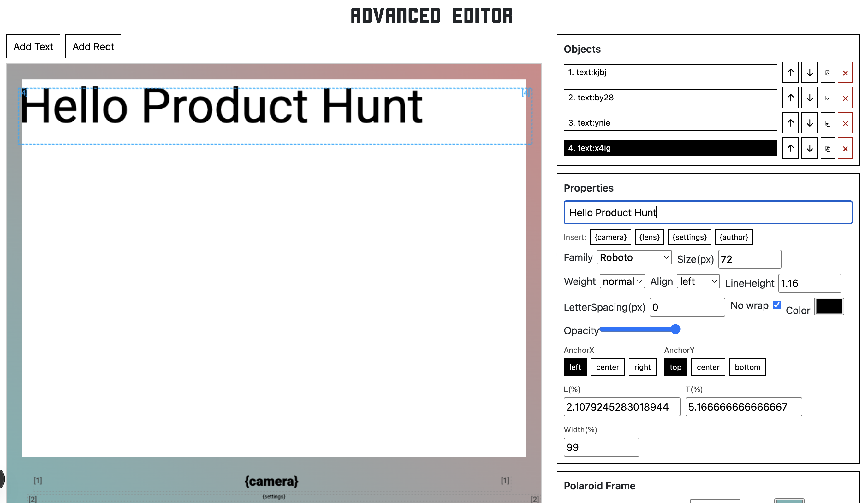Image resolution: width=868 pixels, height=503 pixels.
Task: Select object 2. text:by28
Action: click(x=670, y=98)
